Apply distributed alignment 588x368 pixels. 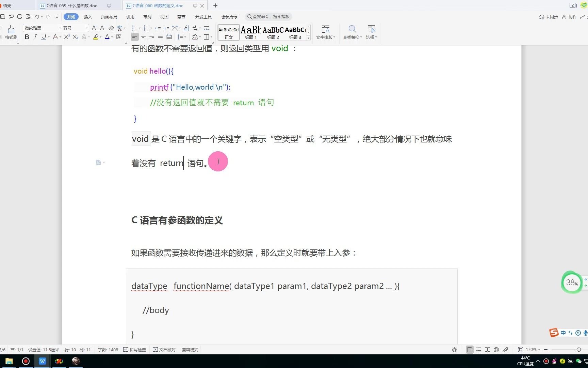point(169,37)
